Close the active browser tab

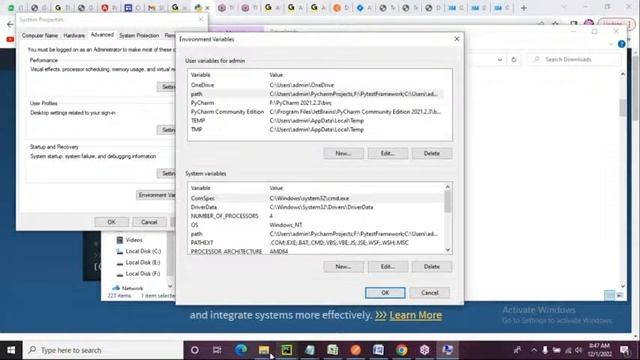[207, 8]
